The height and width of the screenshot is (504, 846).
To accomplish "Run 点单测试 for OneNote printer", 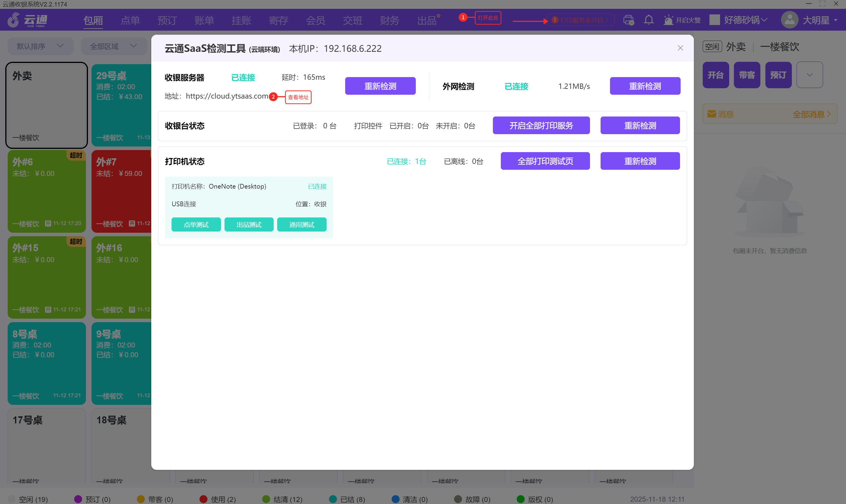I will point(196,224).
